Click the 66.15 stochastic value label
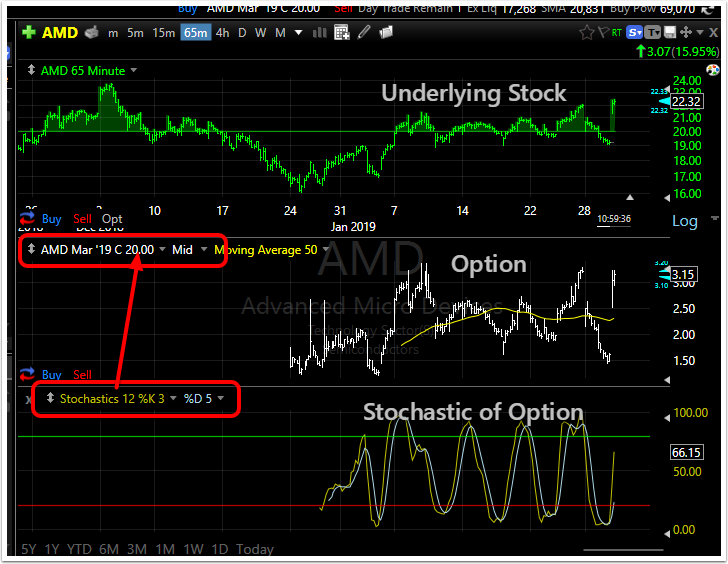Viewport: 728px width, 564px height. pyautogui.click(x=686, y=452)
